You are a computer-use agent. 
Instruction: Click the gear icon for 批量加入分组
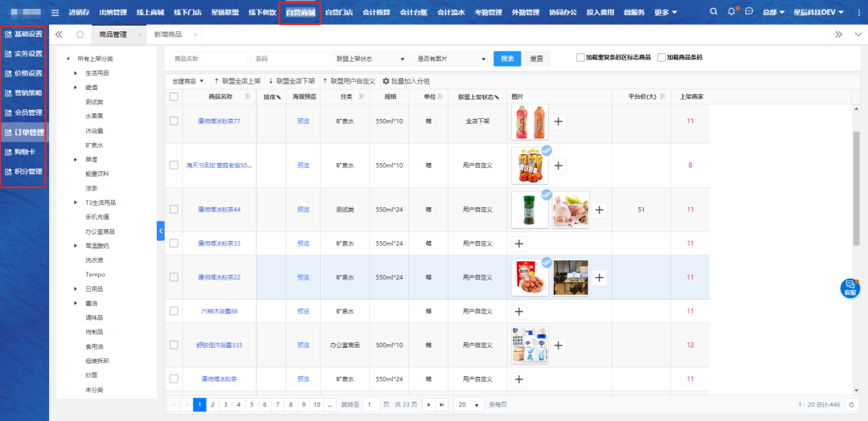pos(386,81)
